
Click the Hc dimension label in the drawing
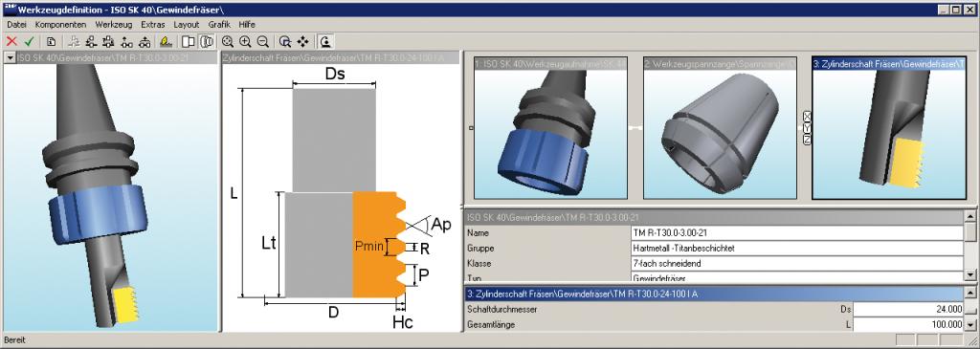click(x=403, y=322)
